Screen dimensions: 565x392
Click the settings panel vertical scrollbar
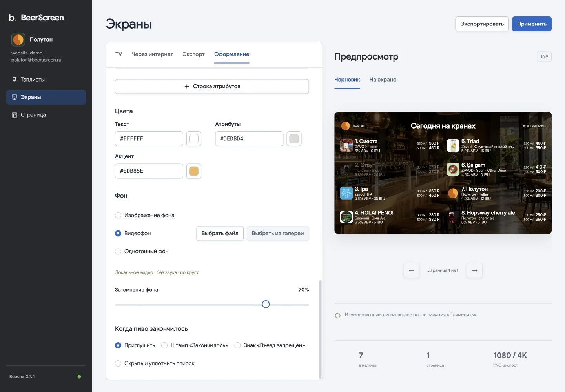[320, 329]
